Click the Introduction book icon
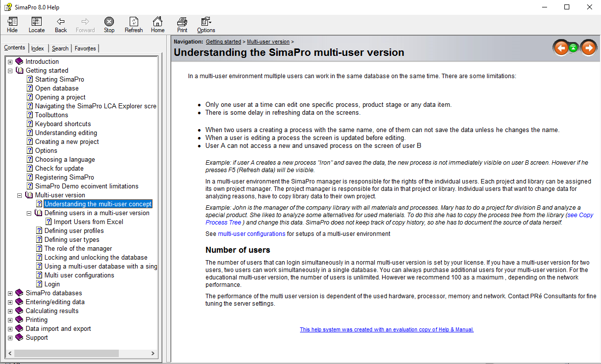 (19, 62)
